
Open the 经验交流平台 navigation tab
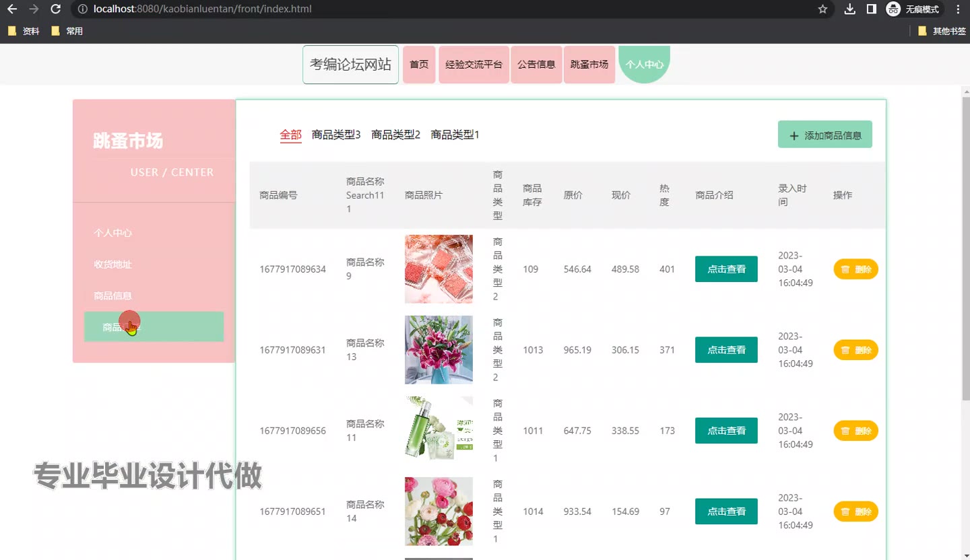point(474,65)
